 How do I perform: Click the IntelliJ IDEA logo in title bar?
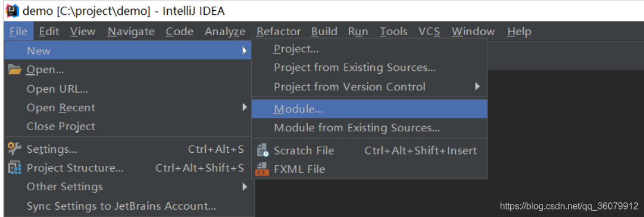[x=12, y=11]
